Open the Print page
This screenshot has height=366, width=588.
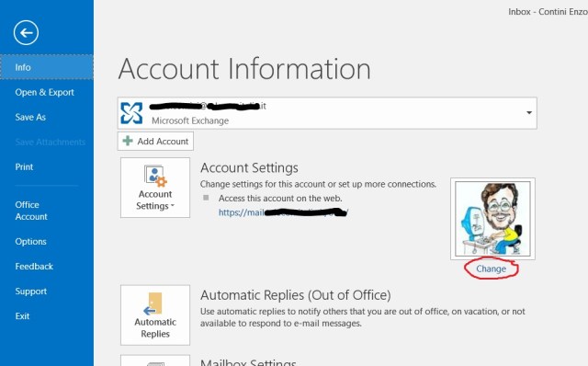click(x=24, y=166)
